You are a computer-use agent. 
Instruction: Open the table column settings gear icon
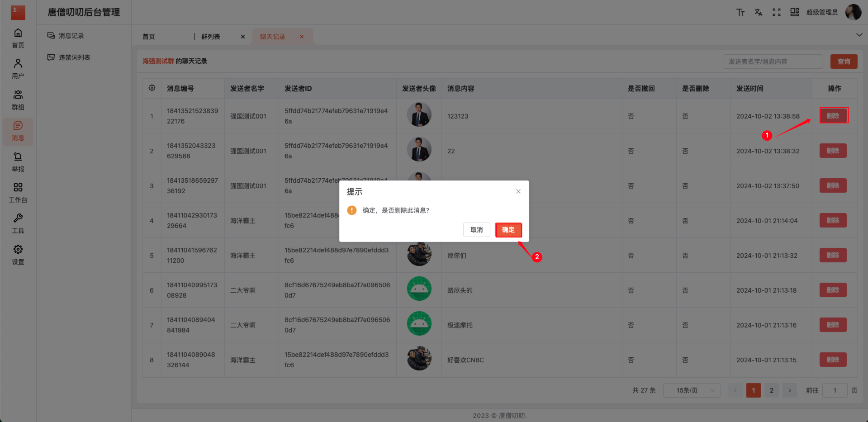click(x=152, y=88)
